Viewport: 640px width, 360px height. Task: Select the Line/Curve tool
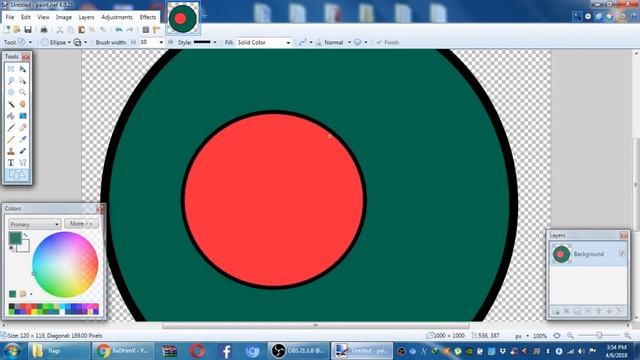coord(23,163)
